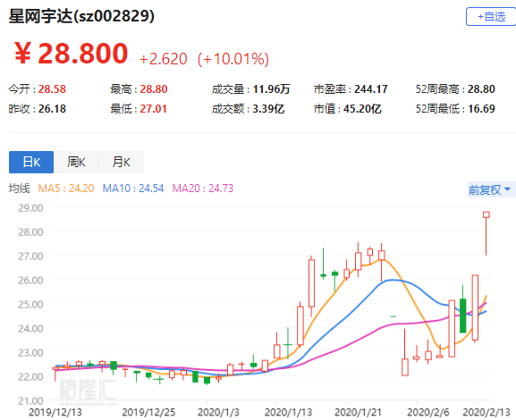Click the 2020/2/13 date axis label
Viewport: 516px width, 420px height.
(486, 412)
